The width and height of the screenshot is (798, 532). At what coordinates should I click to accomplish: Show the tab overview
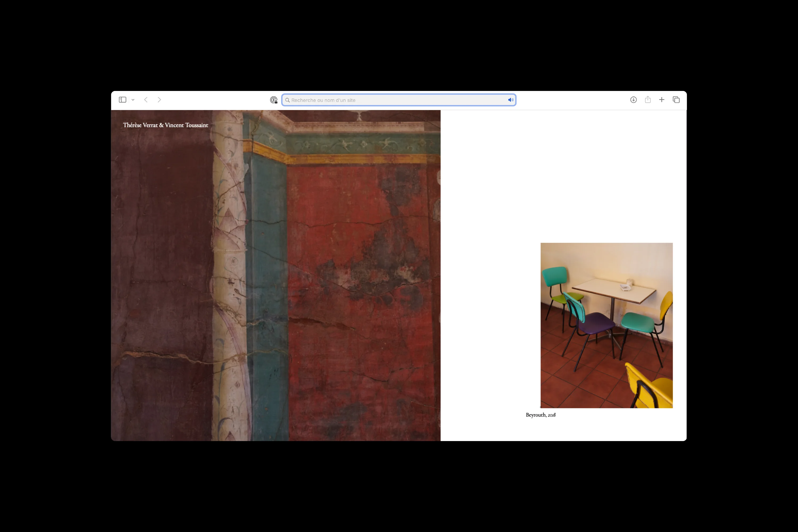pos(676,100)
